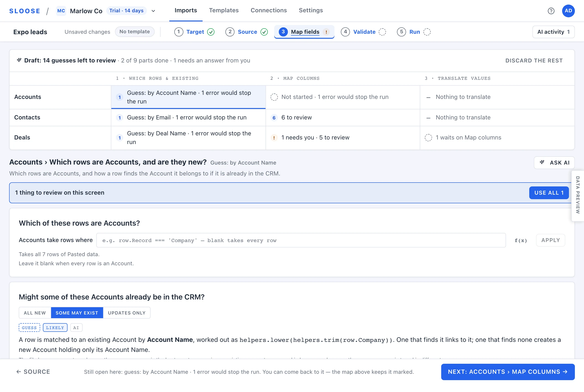Click Discard the rest
This screenshot has height=392, width=584.
point(534,60)
